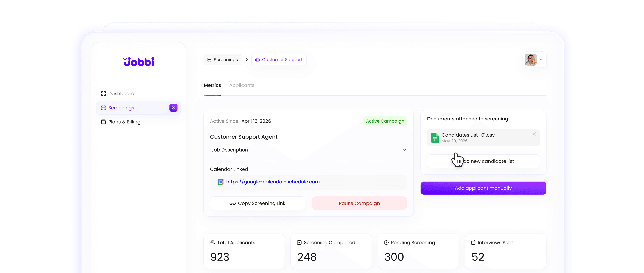Expand the Job Description section

pos(404,150)
